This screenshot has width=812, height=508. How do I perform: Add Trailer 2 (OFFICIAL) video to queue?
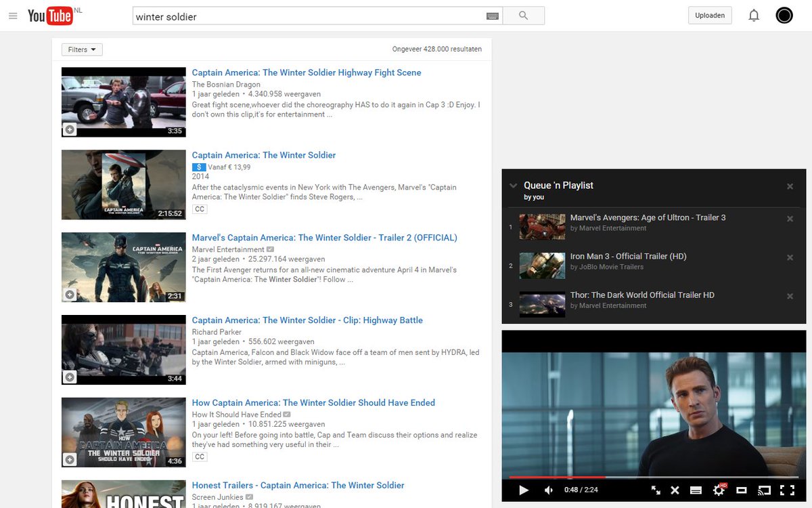click(70, 295)
